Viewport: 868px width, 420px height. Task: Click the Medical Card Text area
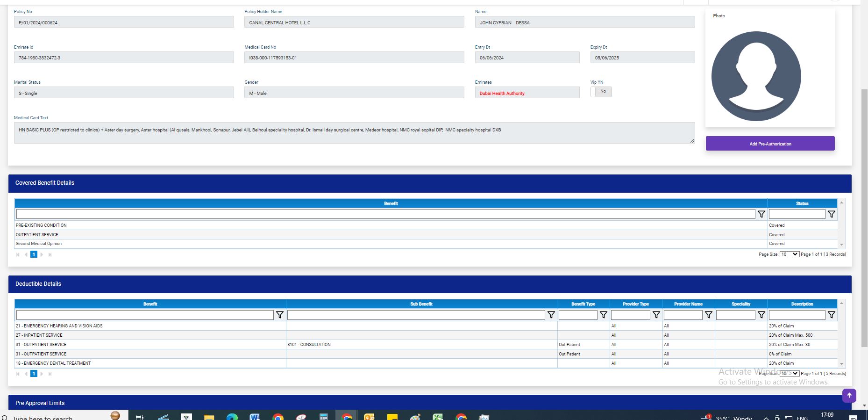coord(354,133)
